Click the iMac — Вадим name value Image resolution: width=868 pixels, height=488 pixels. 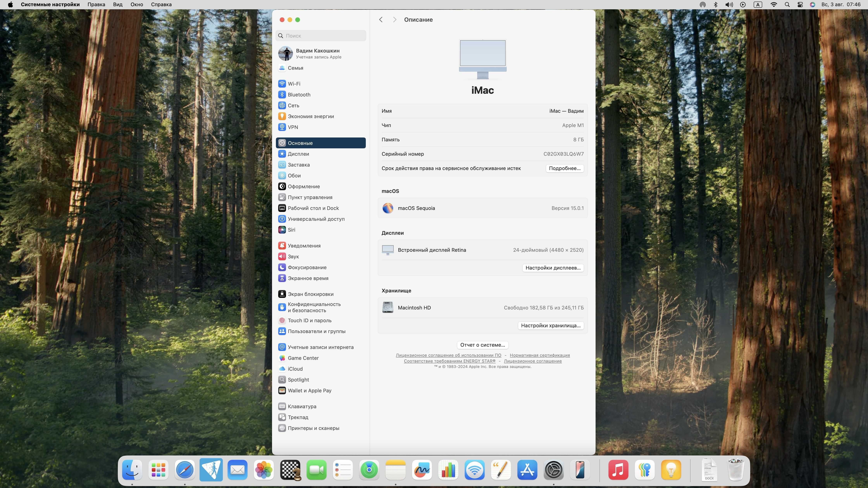(566, 111)
